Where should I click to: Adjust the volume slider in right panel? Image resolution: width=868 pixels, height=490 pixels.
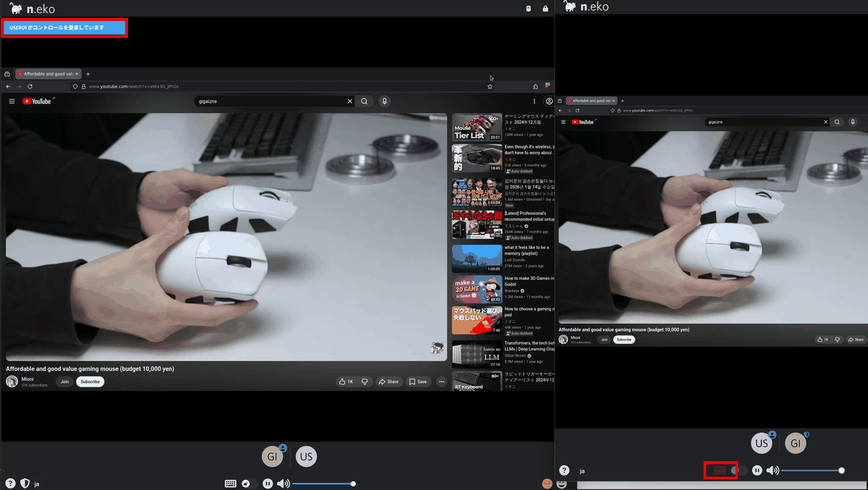pos(811,470)
